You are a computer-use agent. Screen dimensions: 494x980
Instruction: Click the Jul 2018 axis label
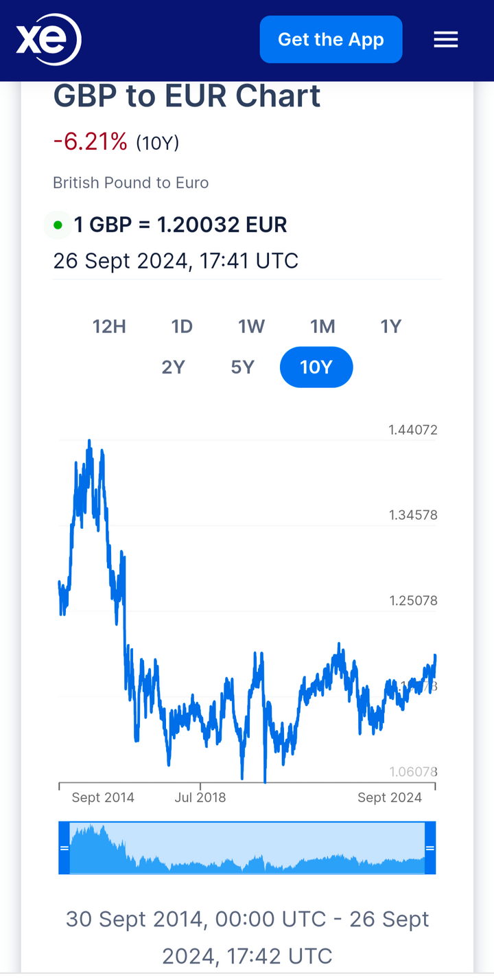tap(200, 797)
